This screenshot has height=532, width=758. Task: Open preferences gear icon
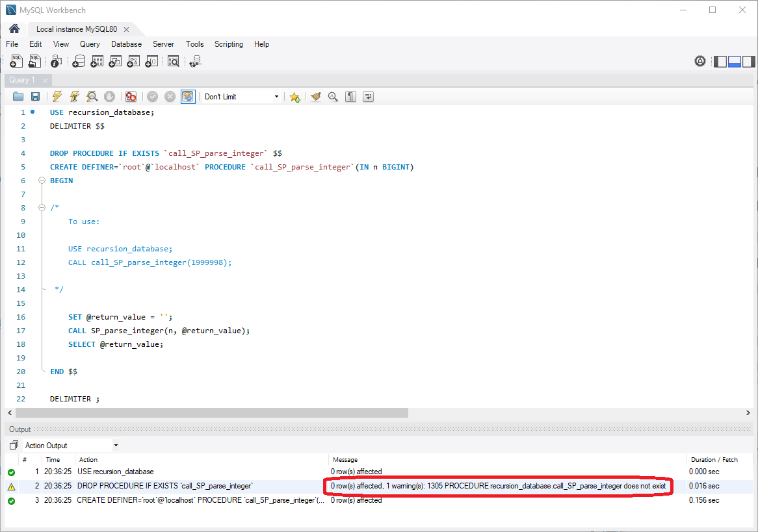(700, 61)
